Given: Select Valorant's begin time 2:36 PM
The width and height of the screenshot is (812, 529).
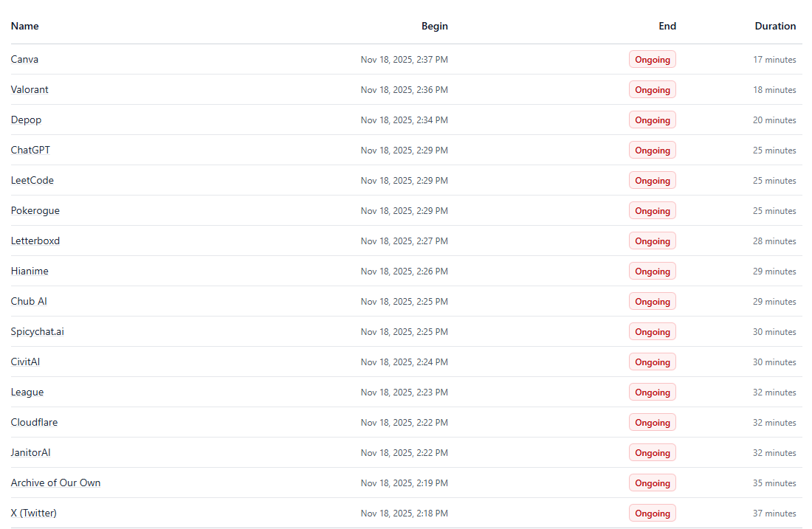Looking at the screenshot, I should coord(405,89).
